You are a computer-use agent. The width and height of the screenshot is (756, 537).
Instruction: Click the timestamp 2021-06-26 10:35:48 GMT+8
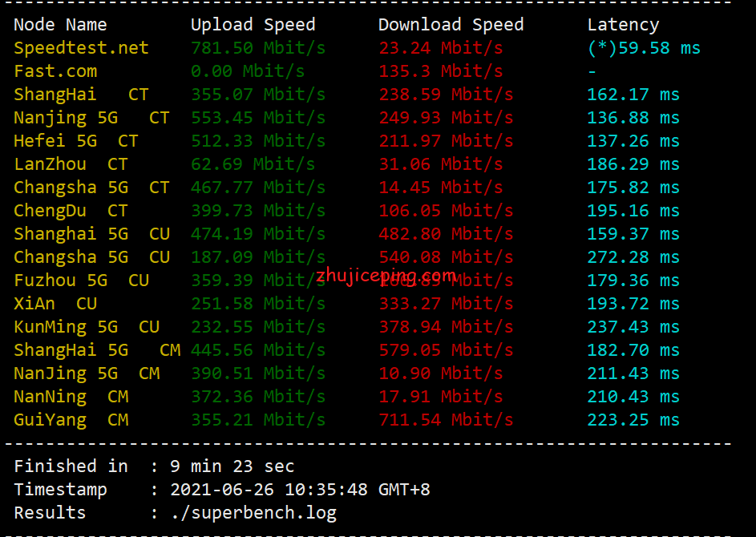(300, 490)
